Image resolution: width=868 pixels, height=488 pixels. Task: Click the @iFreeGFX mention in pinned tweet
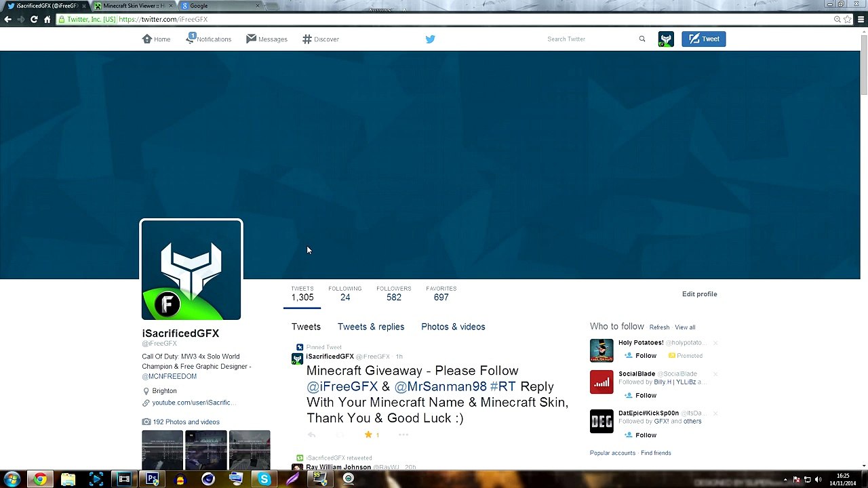pos(342,386)
